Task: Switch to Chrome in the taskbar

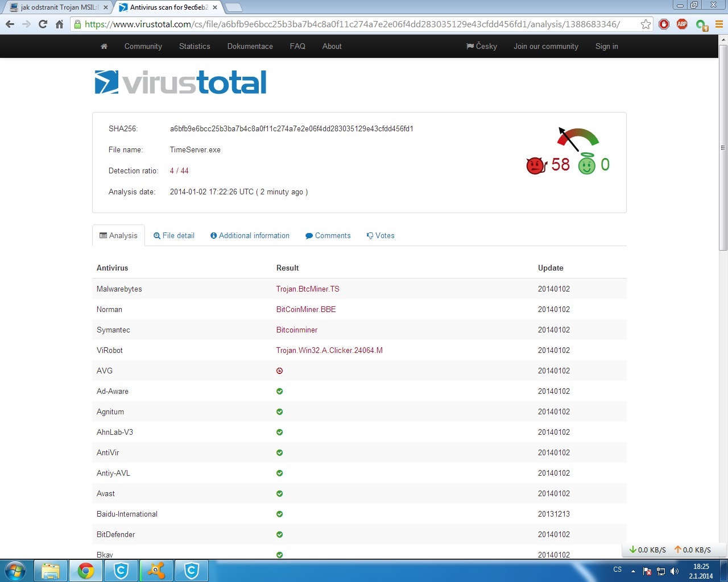Action: 86,571
